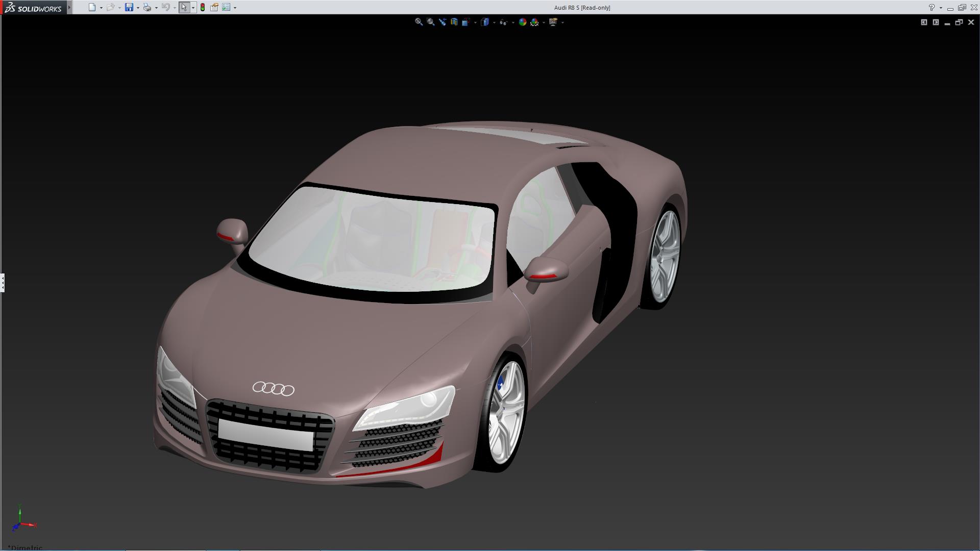This screenshot has width=980, height=551.
Task: Toggle the Hide/Show Items glasses
Action: pyautogui.click(x=503, y=22)
